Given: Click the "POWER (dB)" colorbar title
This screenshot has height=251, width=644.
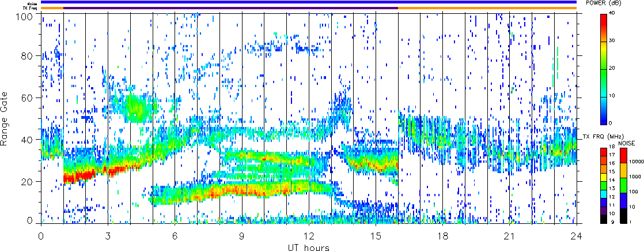Looking at the screenshot, I should click(x=603, y=3).
